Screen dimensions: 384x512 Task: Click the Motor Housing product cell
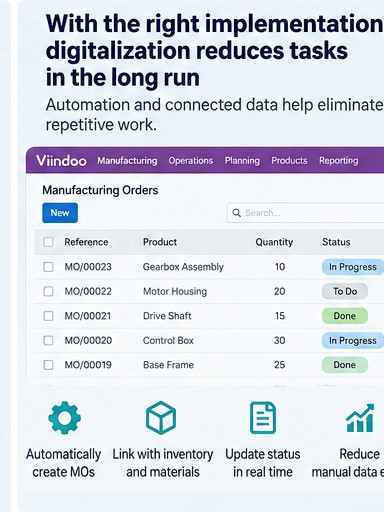(x=175, y=291)
